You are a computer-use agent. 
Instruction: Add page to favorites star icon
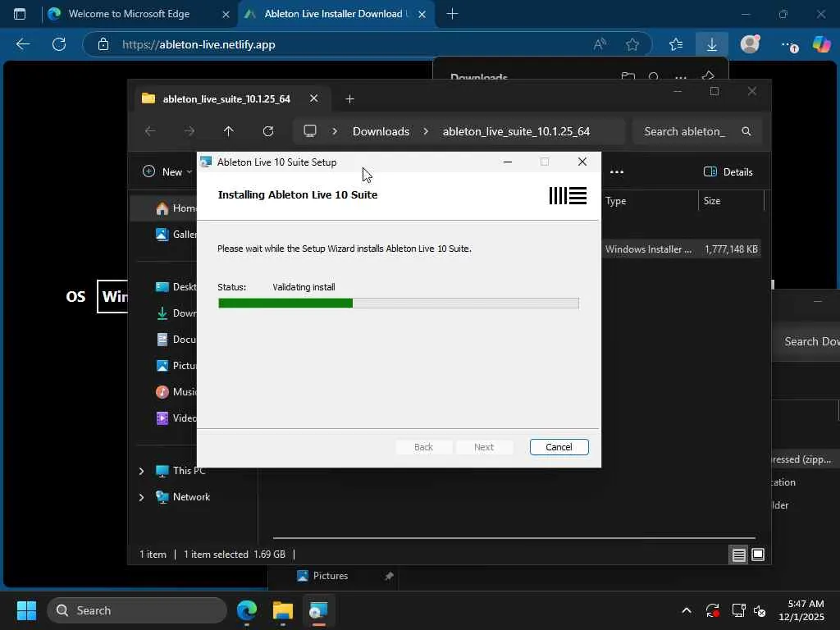tap(632, 44)
